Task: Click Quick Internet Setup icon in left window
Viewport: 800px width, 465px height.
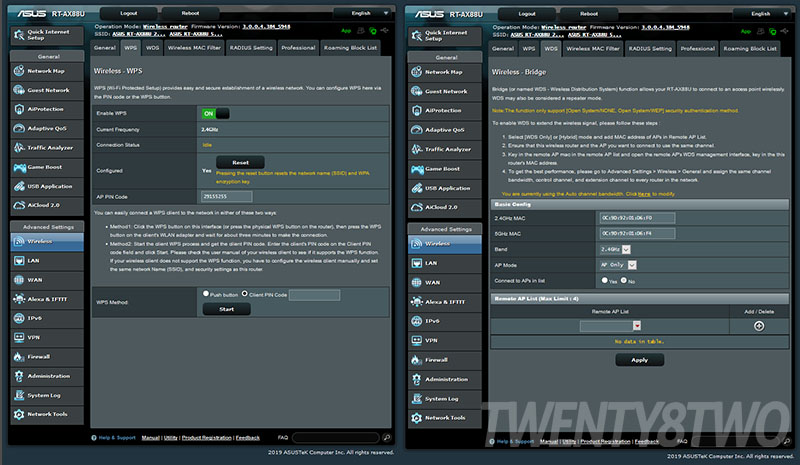Action: [x=19, y=35]
